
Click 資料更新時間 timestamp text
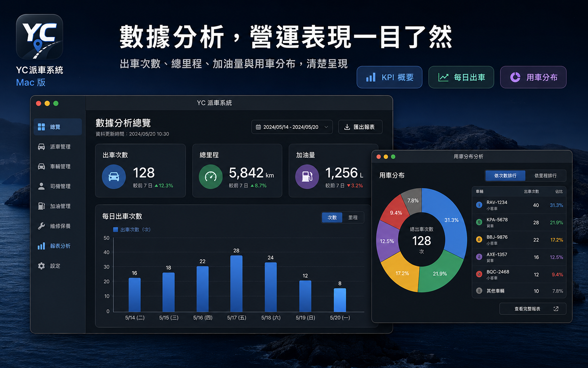pos(132,134)
